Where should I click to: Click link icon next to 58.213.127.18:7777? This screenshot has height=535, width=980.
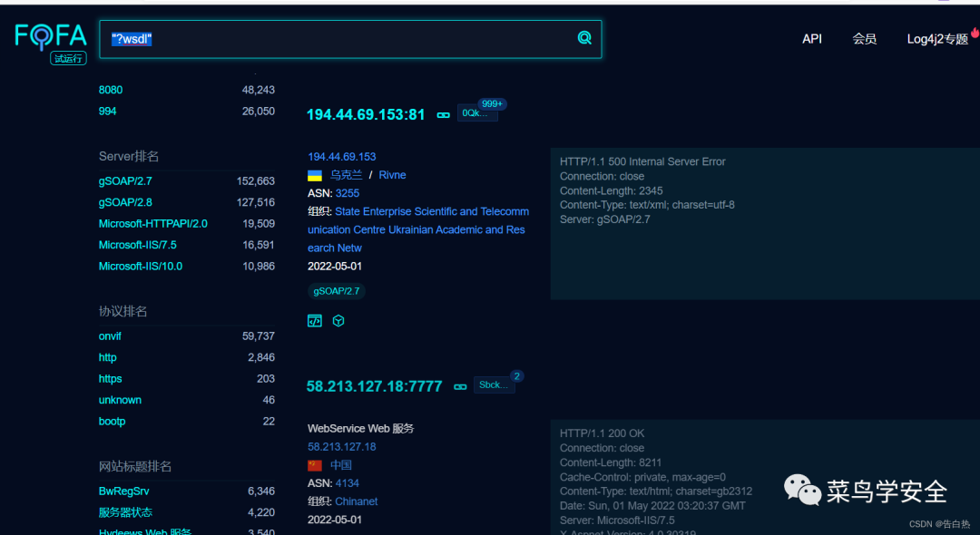pyautogui.click(x=460, y=386)
